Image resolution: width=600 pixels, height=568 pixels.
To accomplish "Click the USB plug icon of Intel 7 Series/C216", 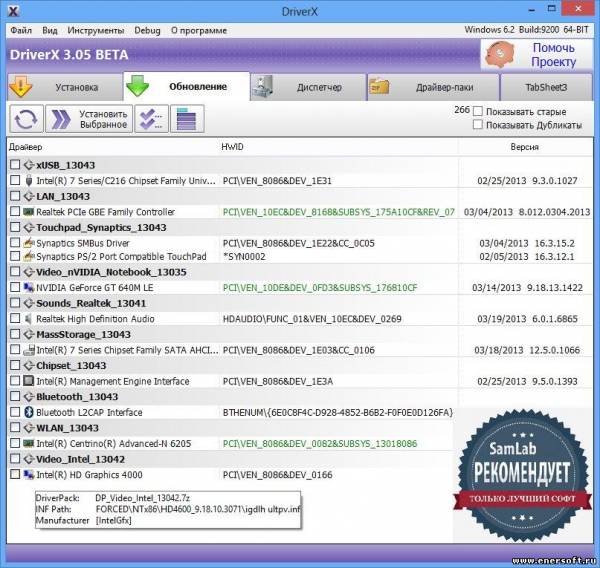I will coord(28,181).
